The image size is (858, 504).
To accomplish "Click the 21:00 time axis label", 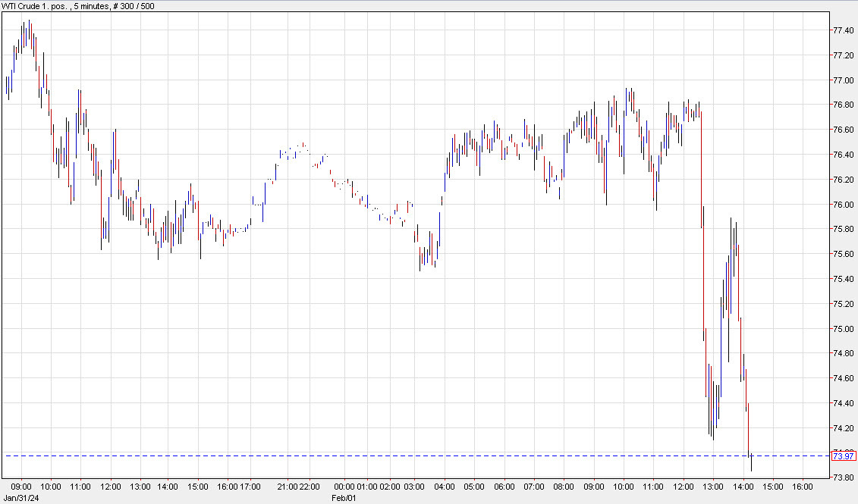I will tap(288, 487).
